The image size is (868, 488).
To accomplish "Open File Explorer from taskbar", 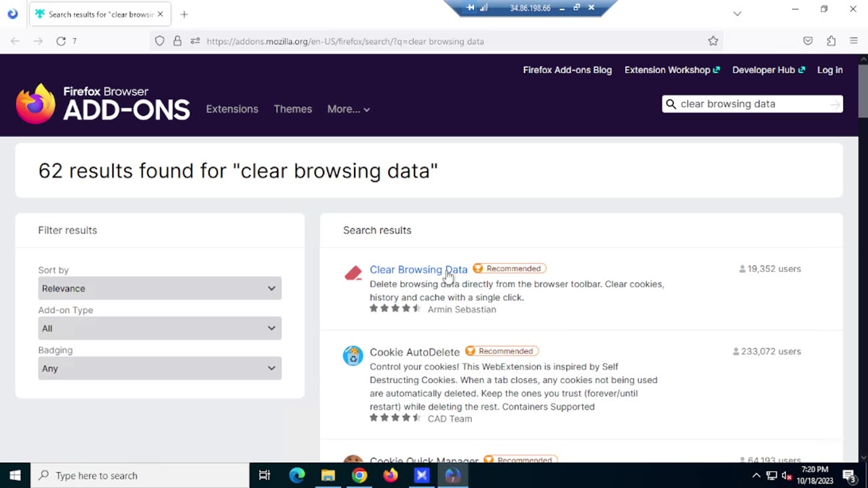I will tap(328, 475).
